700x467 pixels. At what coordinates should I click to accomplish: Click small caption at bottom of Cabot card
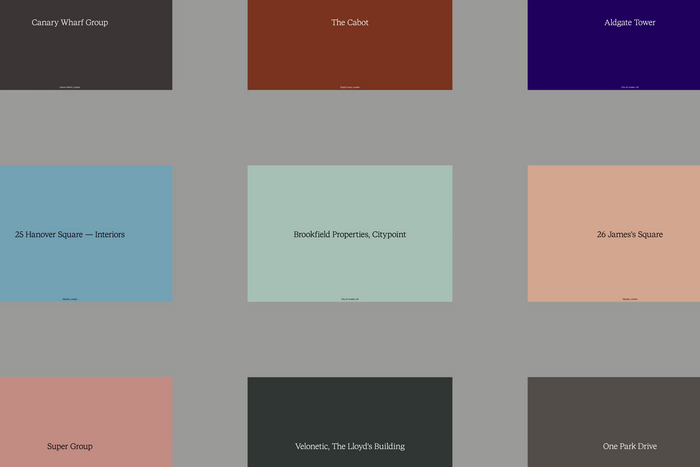pos(350,86)
